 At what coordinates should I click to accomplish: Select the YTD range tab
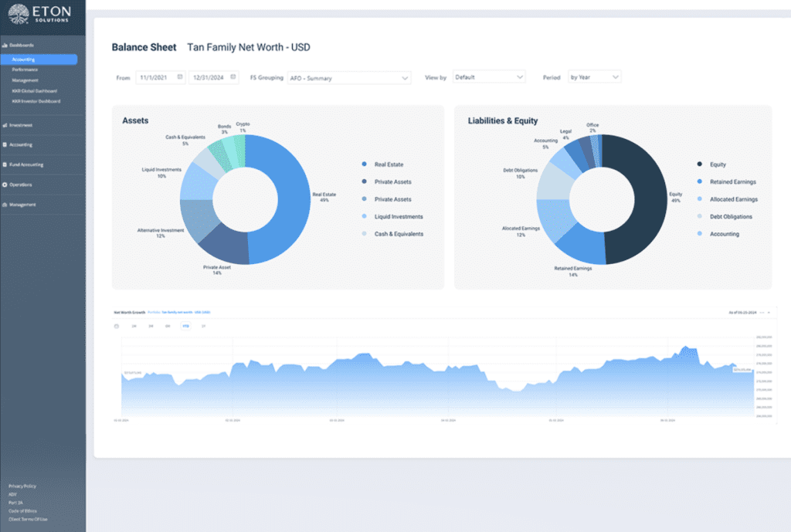tap(185, 326)
